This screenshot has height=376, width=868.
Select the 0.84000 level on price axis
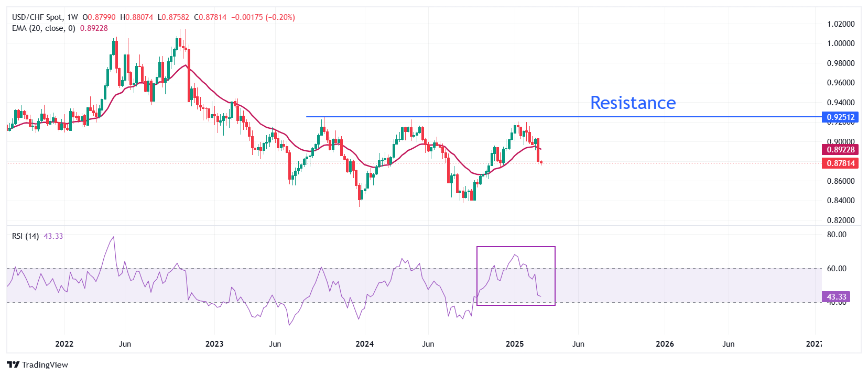click(x=841, y=201)
